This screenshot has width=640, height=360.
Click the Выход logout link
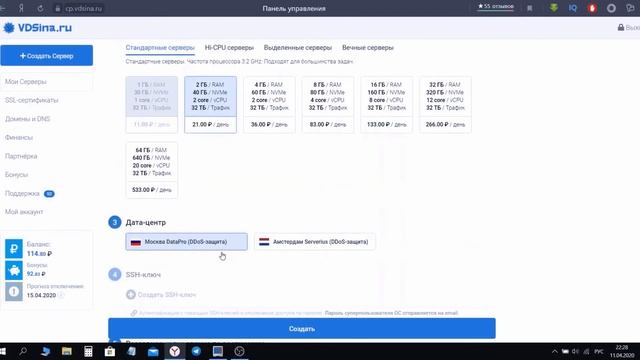pyautogui.click(x=629, y=28)
